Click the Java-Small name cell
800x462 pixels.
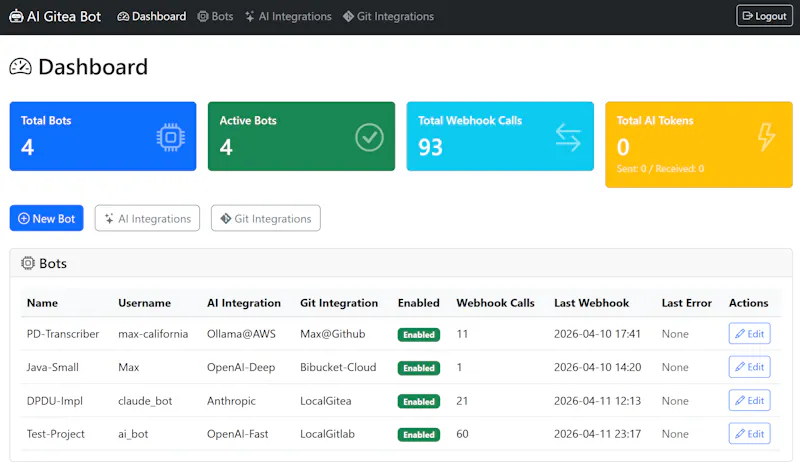pos(53,367)
